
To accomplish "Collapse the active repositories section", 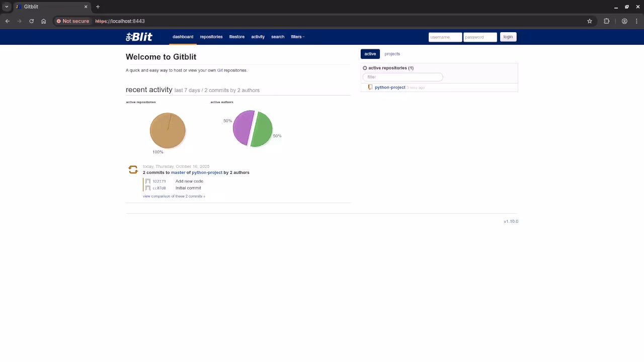I will (x=365, y=68).
